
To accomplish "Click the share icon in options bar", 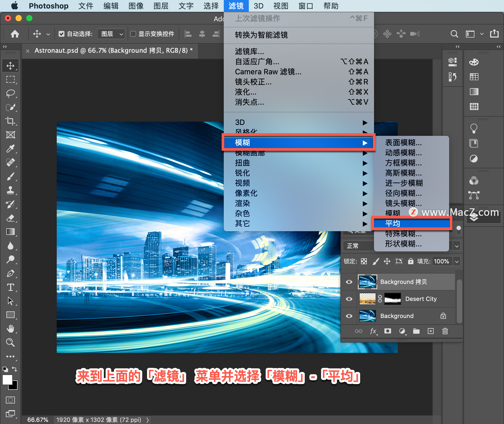I will 494,34.
